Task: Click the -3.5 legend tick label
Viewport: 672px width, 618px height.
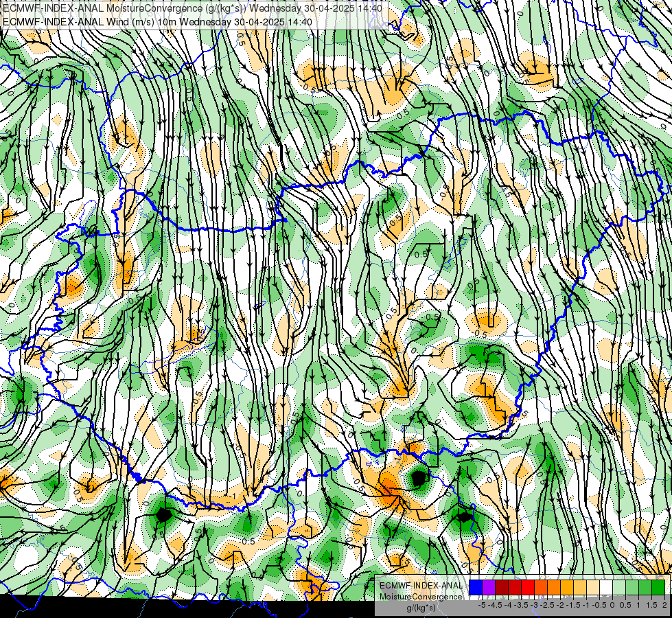Action: point(521,605)
